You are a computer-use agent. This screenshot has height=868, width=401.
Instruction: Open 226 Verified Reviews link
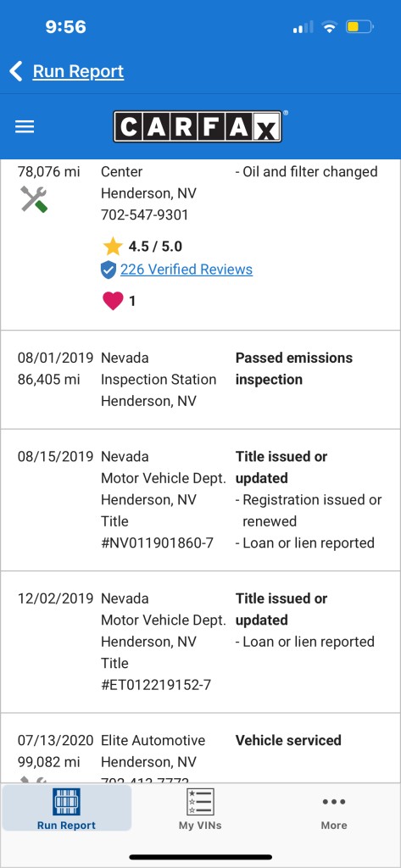point(187,270)
